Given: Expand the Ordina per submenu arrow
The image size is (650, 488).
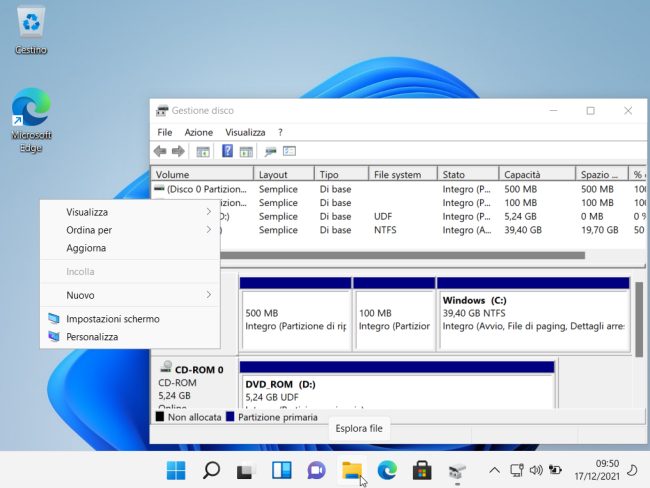Looking at the screenshot, I should (x=209, y=230).
